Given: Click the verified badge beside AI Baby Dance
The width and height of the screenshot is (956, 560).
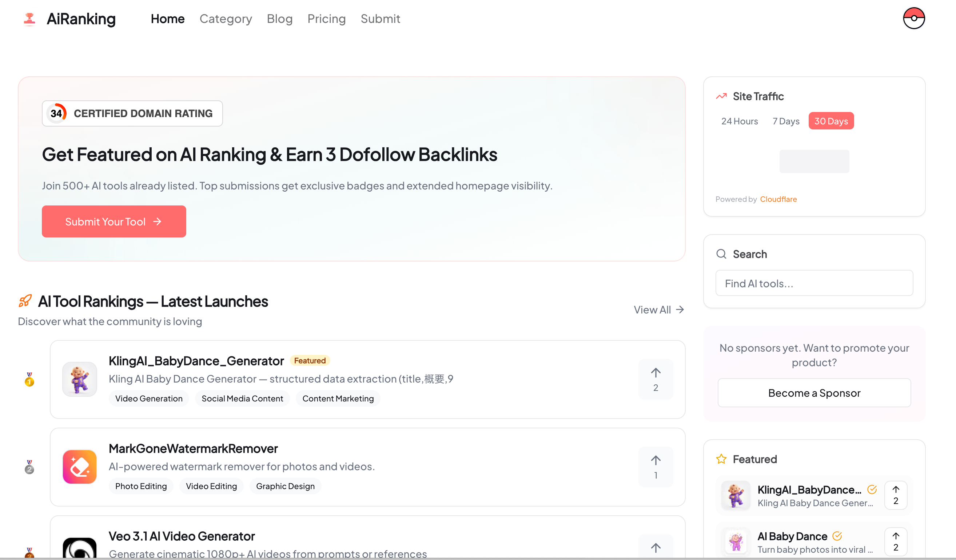Looking at the screenshot, I should tap(837, 536).
